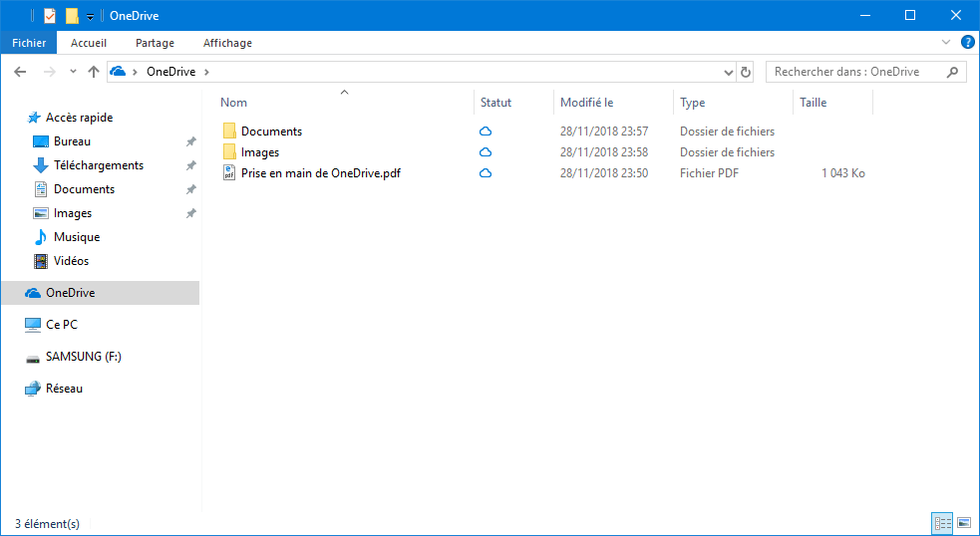Image resolution: width=980 pixels, height=536 pixels.
Task: Click the pin icon next to Bureau
Action: click(190, 141)
